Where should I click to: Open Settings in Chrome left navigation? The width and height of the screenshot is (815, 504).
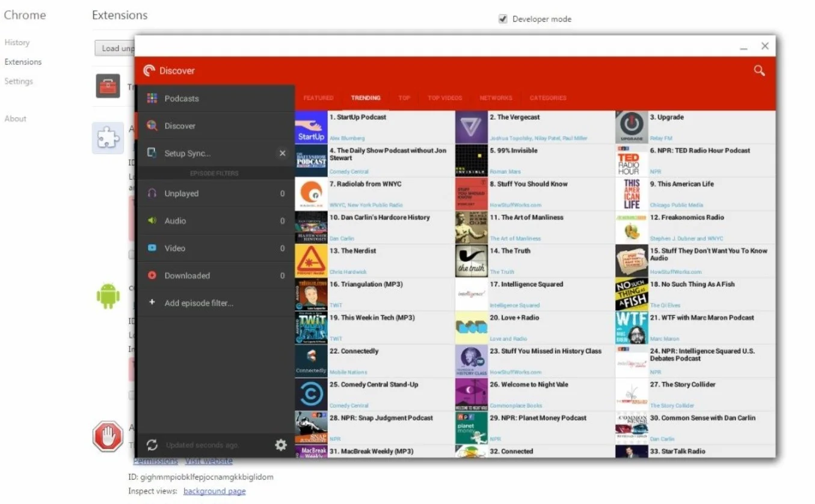pyautogui.click(x=19, y=81)
